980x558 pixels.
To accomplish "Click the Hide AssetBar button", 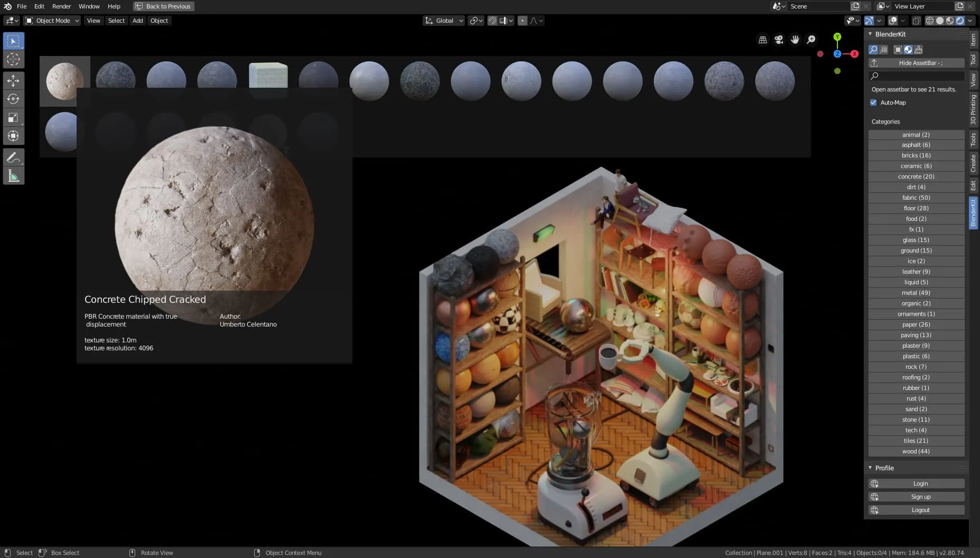I will (x=916, y=63).
